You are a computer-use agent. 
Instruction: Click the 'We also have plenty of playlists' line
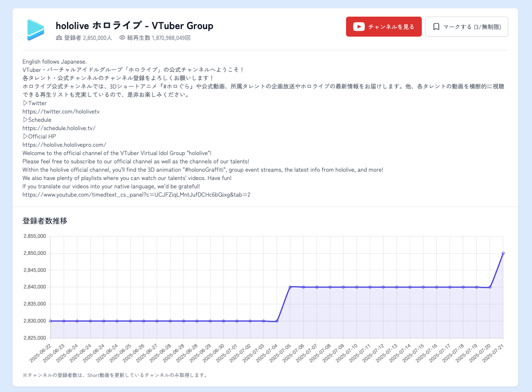click(127, 178)
